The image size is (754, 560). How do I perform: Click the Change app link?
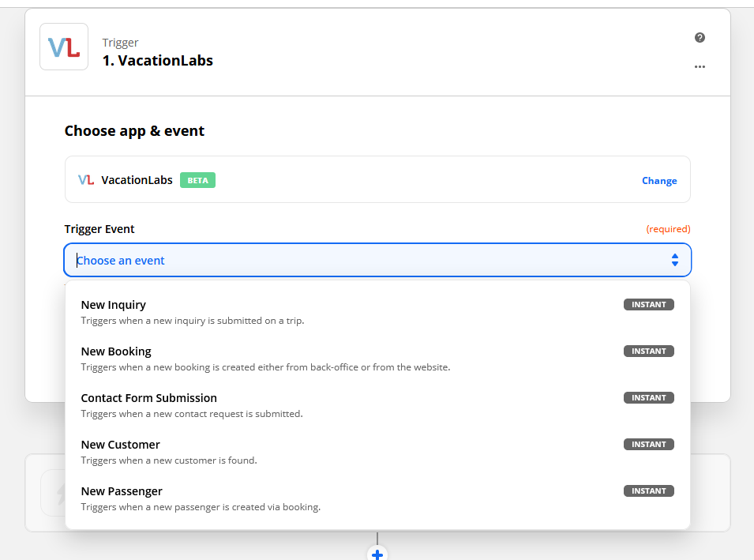point(659,180)
